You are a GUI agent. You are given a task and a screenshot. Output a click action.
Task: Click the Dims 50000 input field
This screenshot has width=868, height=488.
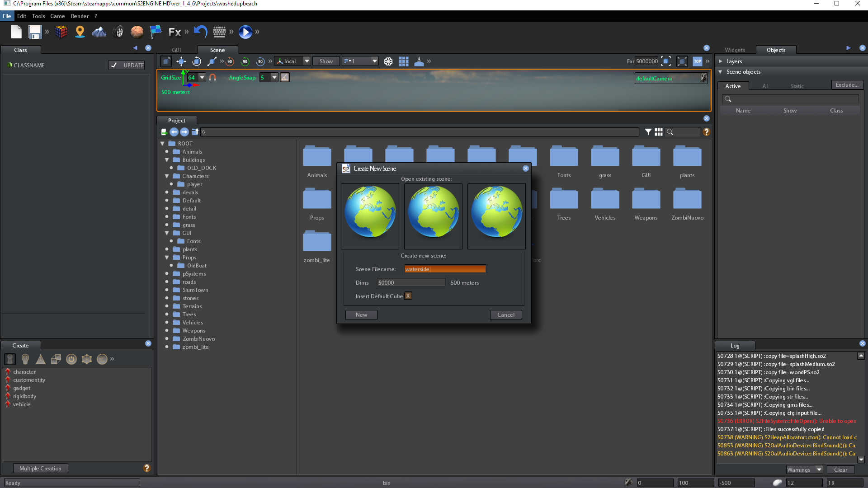[x=411, y=283]
